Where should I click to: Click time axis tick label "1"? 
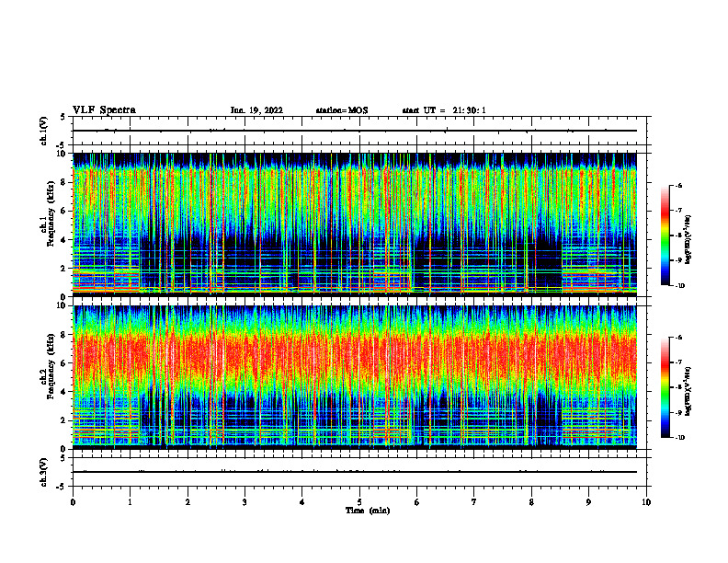click(x=130, y=502)
